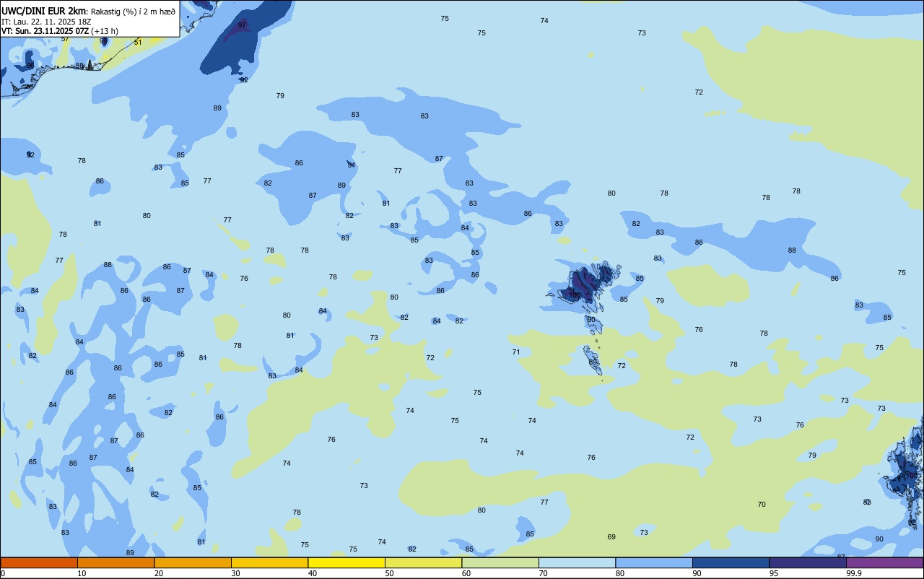924x579 pixels.
Task: Click the 100 value on the Faroe Islands
Action: [575, 295]
